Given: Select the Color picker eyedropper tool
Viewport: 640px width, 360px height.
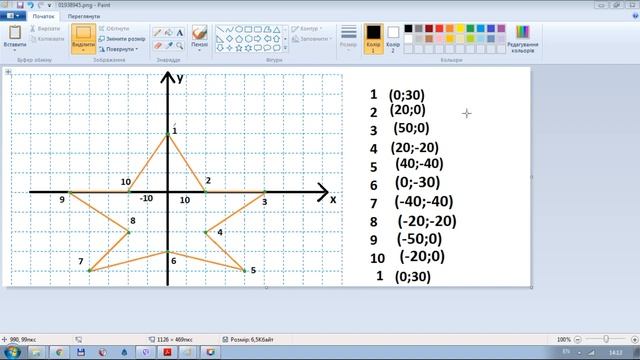Looking at the screenshot, I should (x=169, y=45).
